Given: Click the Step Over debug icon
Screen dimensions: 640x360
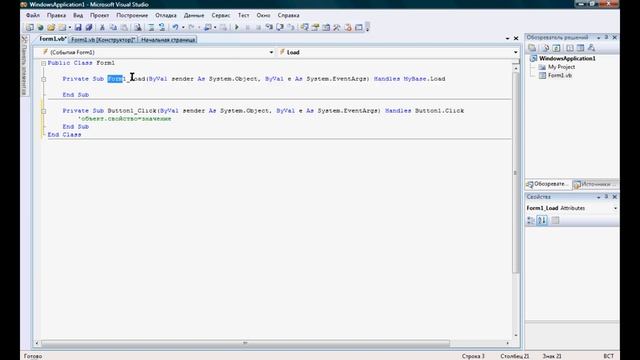Looking at the screenshot, I should point(280,27).
